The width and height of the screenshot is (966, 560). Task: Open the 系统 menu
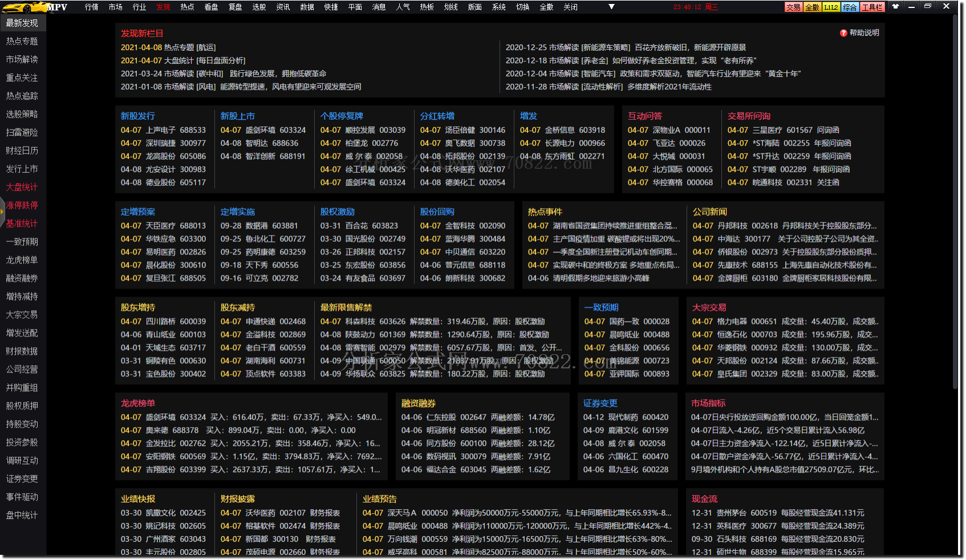[498, 7]
